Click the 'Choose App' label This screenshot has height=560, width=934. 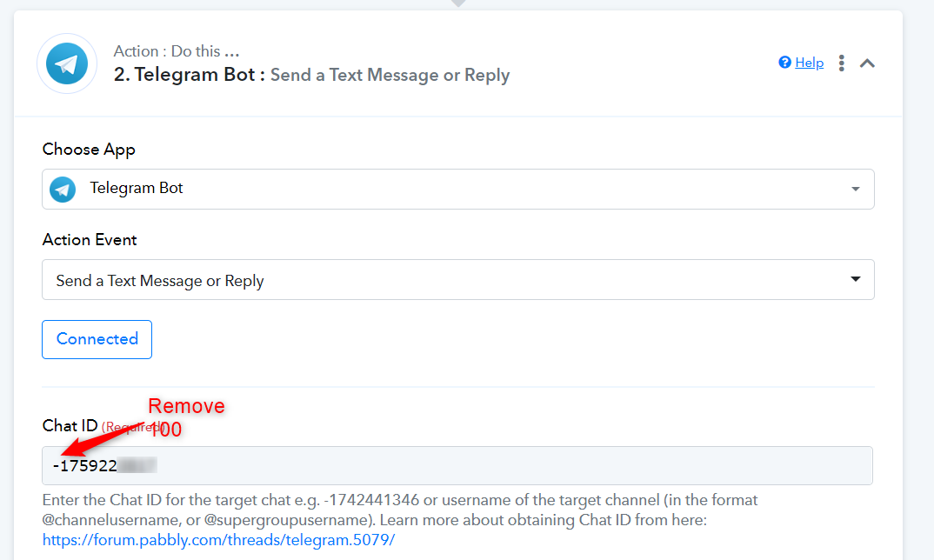[x=89, y=149]
